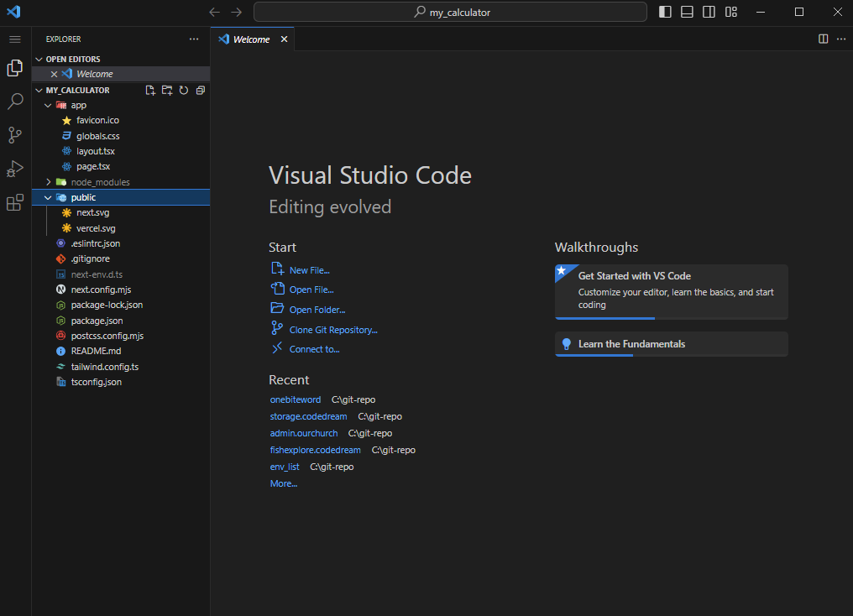This screenshot has height=616, width=853.
Task: Collapse all folders in explorer
Action: (200, 90)
